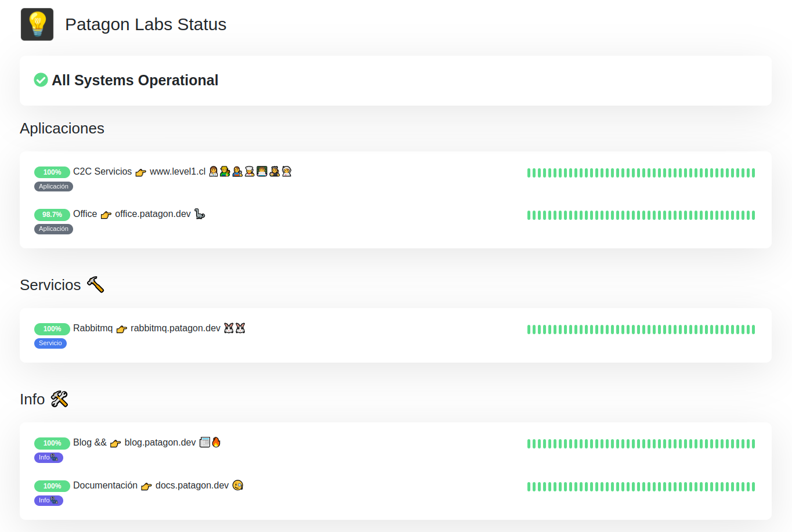Click the Aplicación tag under C2C Servicios
The image size is (792, 532).
[53, 187]
